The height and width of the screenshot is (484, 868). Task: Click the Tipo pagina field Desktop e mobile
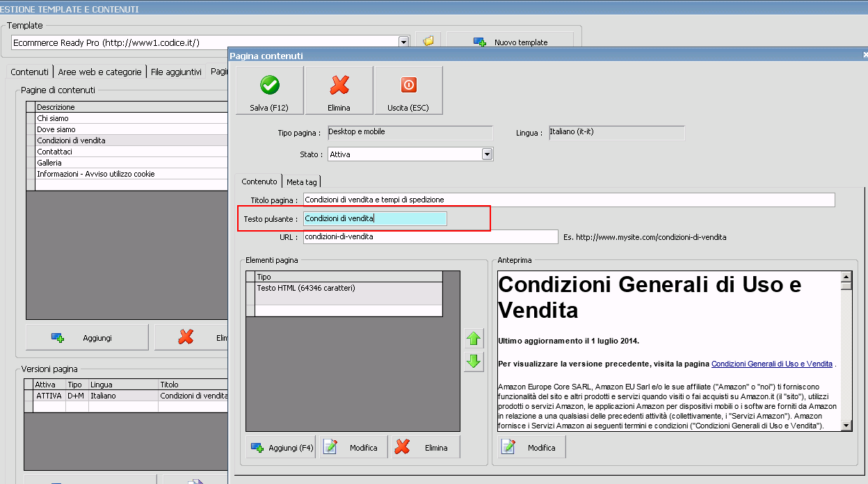click(410, 132)
